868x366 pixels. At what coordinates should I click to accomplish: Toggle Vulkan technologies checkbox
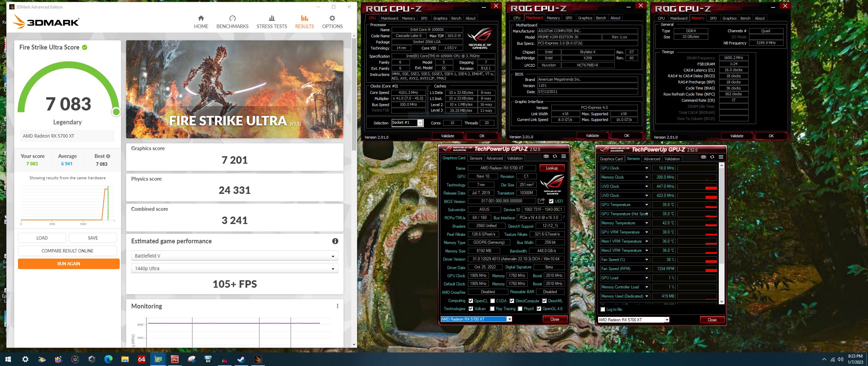point(471,309)
